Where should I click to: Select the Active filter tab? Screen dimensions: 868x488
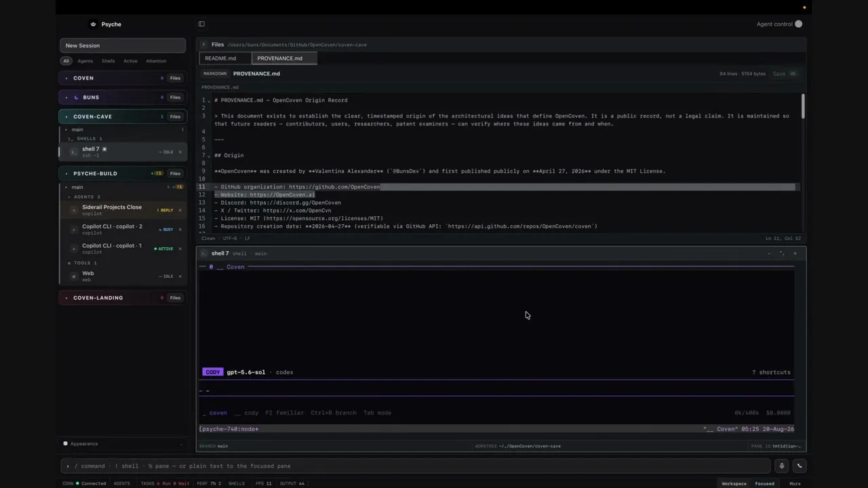[x=130, y=61]
